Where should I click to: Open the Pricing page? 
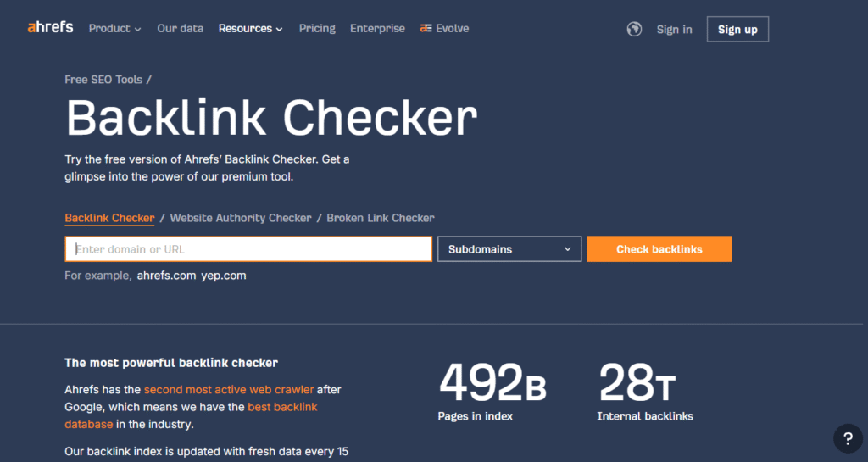point(317,28)
